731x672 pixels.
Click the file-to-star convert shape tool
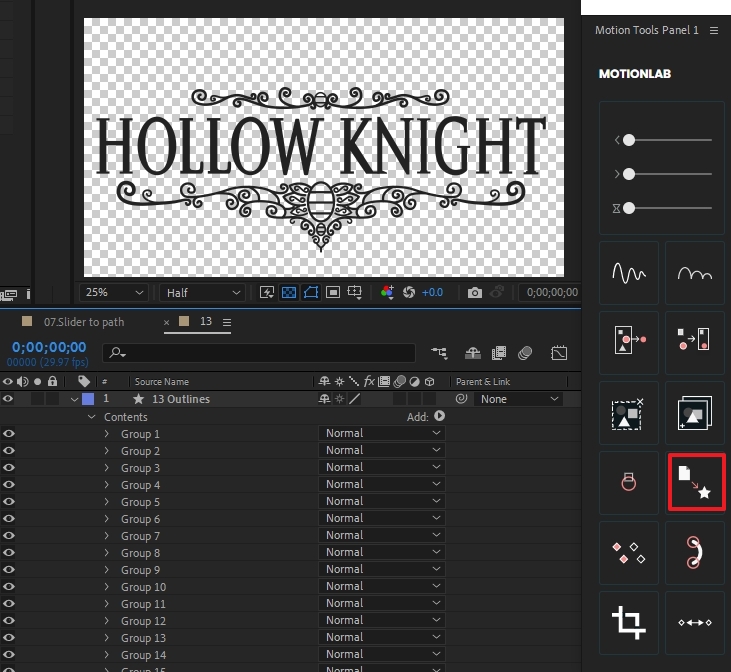pyautogui.click(x=696, y=482)
